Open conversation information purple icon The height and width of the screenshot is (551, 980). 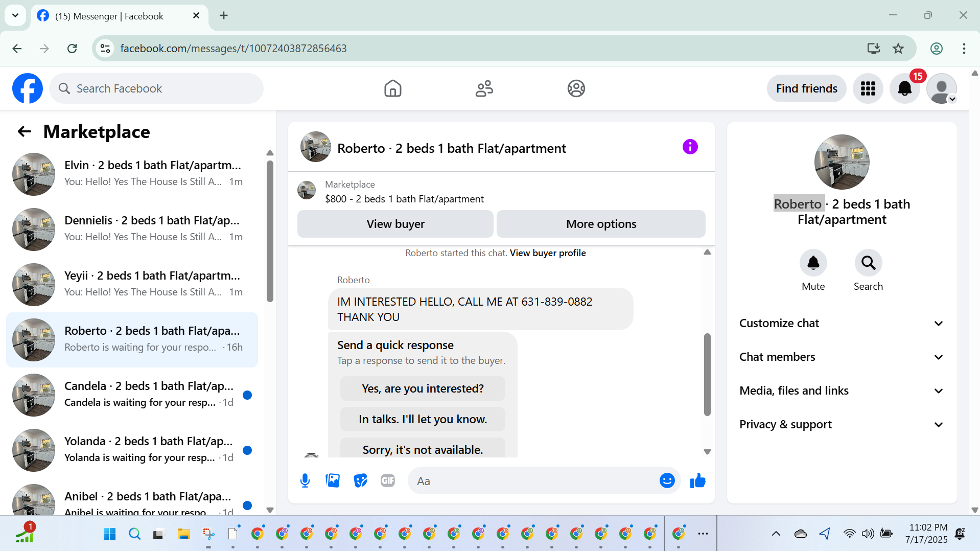click(690, 147)
